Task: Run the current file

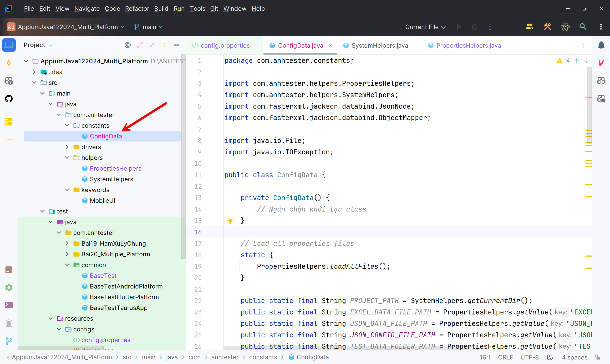Action: click(x=459, y=27)
